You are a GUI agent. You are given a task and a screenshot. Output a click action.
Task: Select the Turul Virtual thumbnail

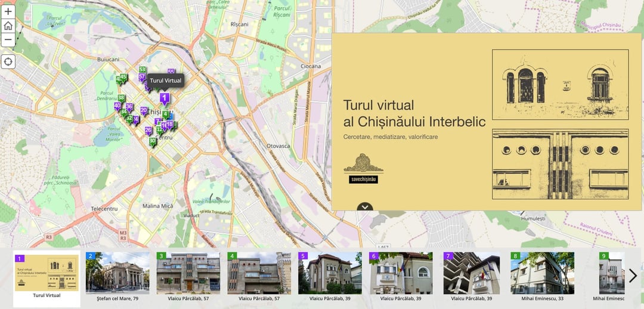click(47, 277)
